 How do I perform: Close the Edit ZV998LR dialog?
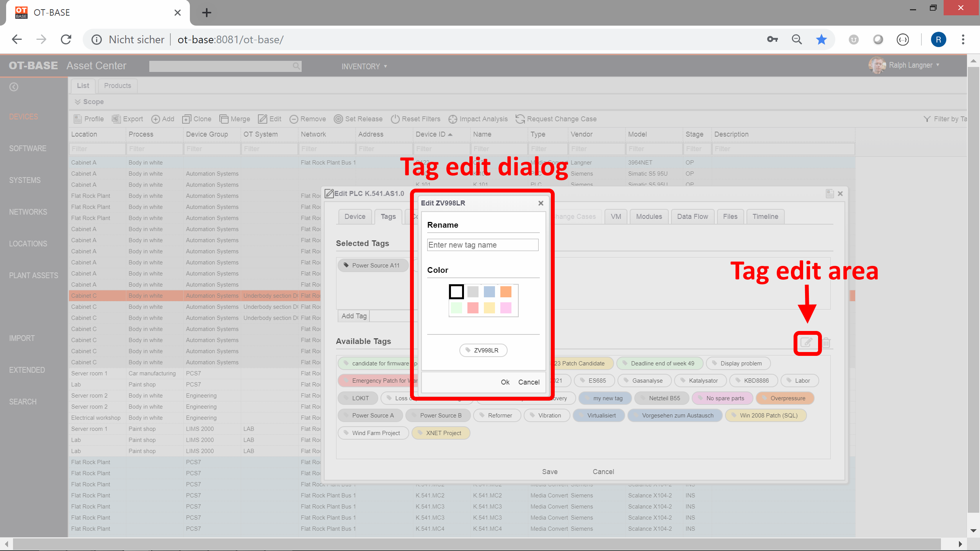tap(541, 203)
